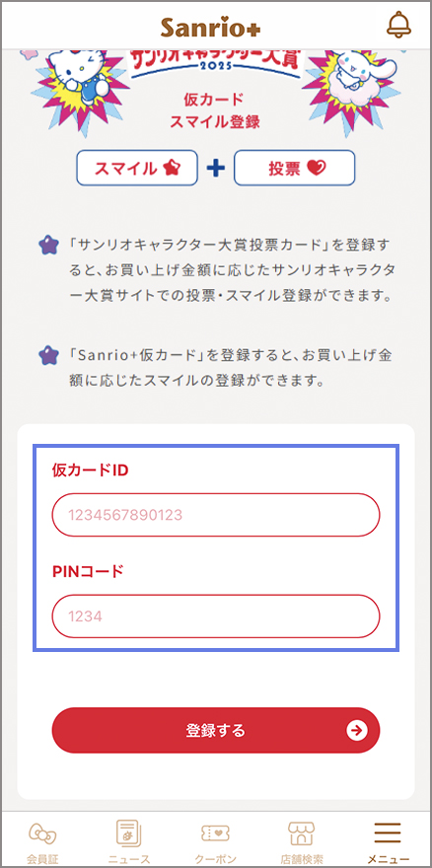Focus the 仮カードID input field
Image resolution: width=432 pixels, height=868 pixels.
pyautogui.click(x=216, y=515)
